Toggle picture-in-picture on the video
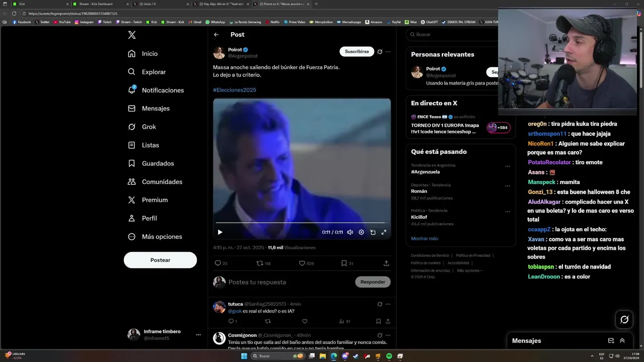The image size is (644, 362). [x=373, y=232]
